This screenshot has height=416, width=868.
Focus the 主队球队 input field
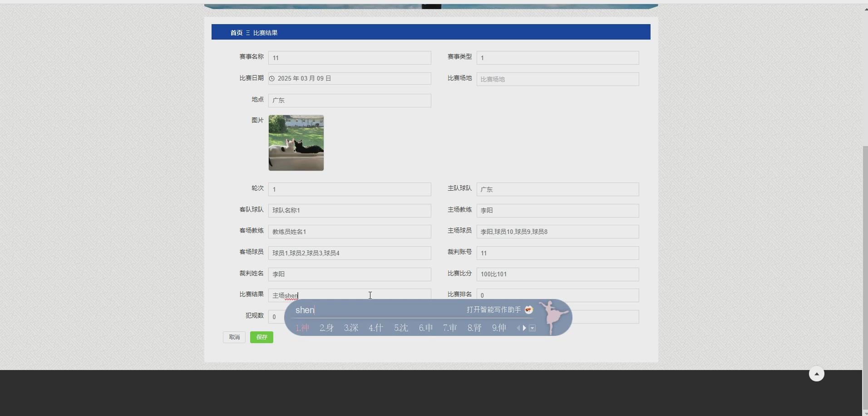pyautogui.click(x=557, y=189)
